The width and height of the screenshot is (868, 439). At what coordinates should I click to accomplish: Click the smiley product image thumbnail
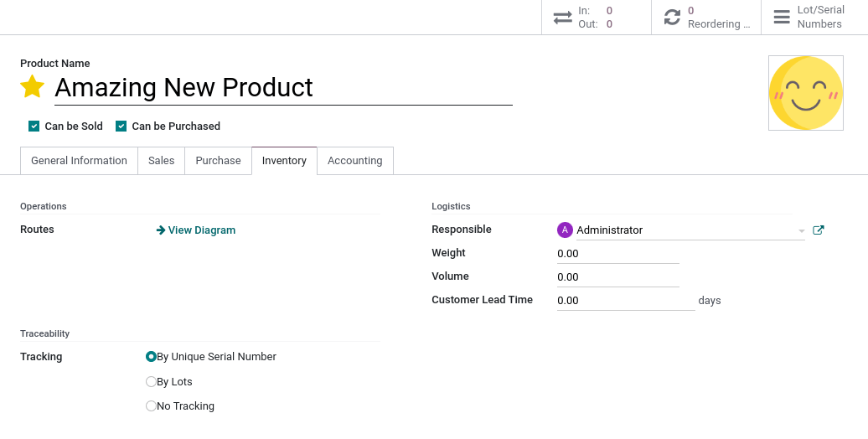coord(805,93)
